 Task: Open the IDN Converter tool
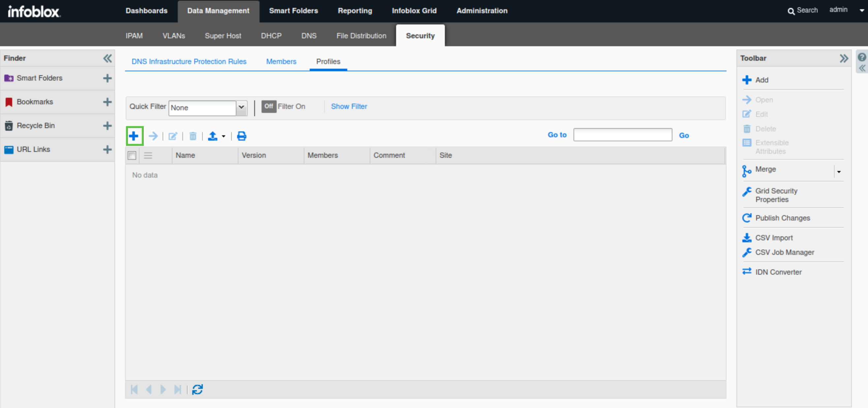(778, 272)
